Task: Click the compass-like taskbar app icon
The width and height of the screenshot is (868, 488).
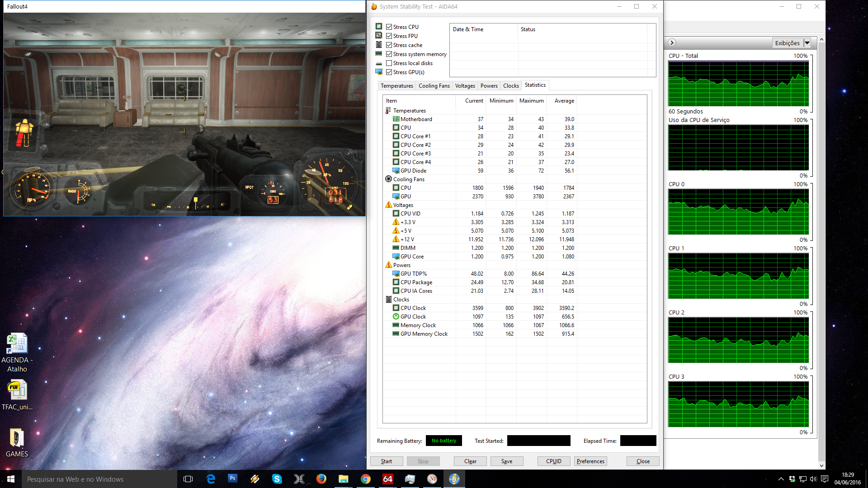Action: click(432, 479)
